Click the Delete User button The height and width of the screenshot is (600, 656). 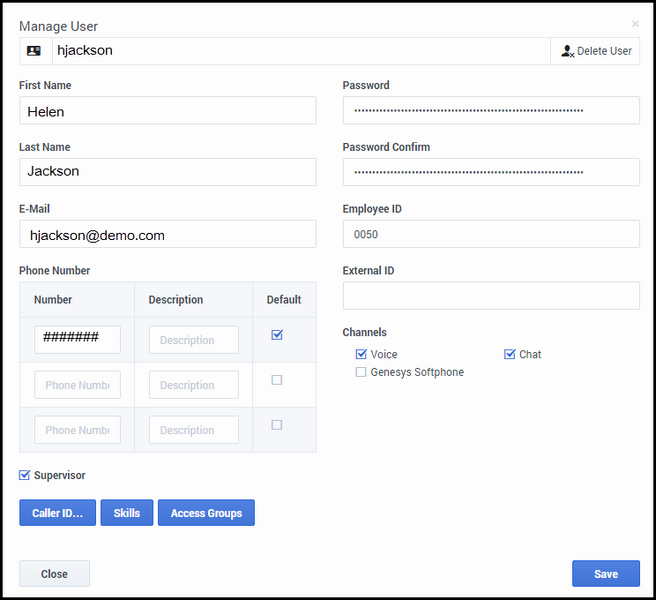595,51
